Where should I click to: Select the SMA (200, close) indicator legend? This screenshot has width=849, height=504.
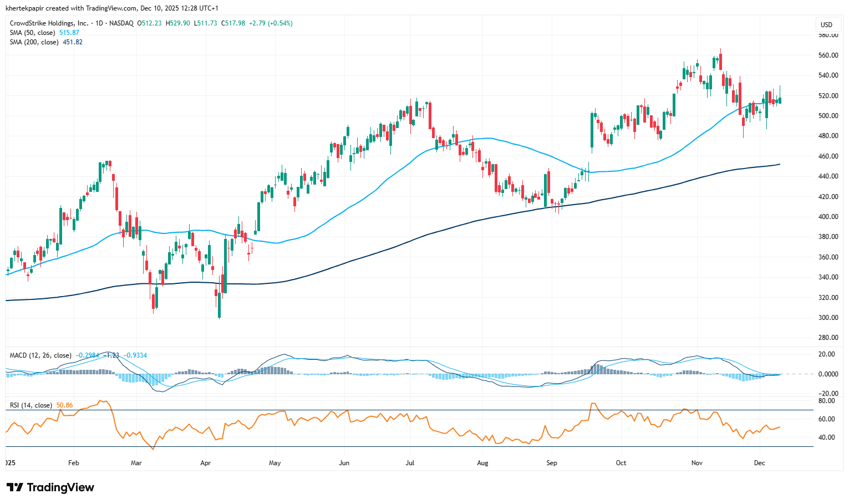[x=34, y=42]
